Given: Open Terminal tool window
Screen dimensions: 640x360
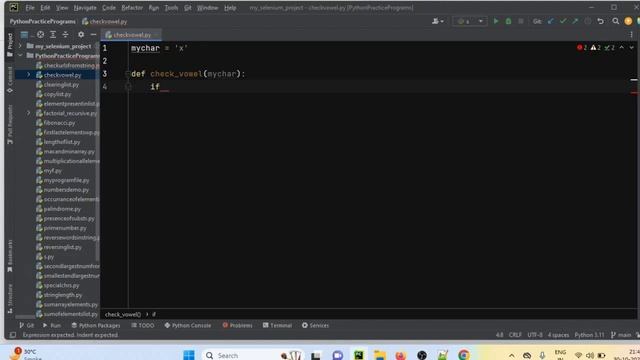Looking at the screenshot, I should point(278,325).
